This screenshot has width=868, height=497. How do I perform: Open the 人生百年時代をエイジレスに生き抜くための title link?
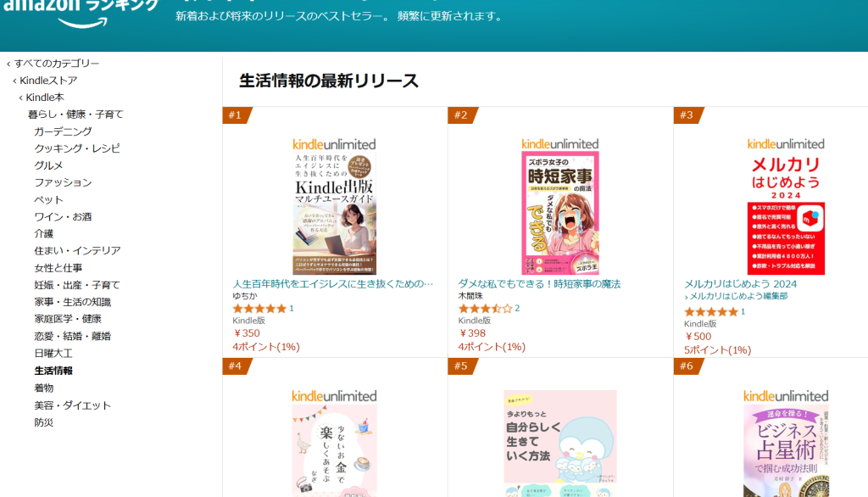333,283
